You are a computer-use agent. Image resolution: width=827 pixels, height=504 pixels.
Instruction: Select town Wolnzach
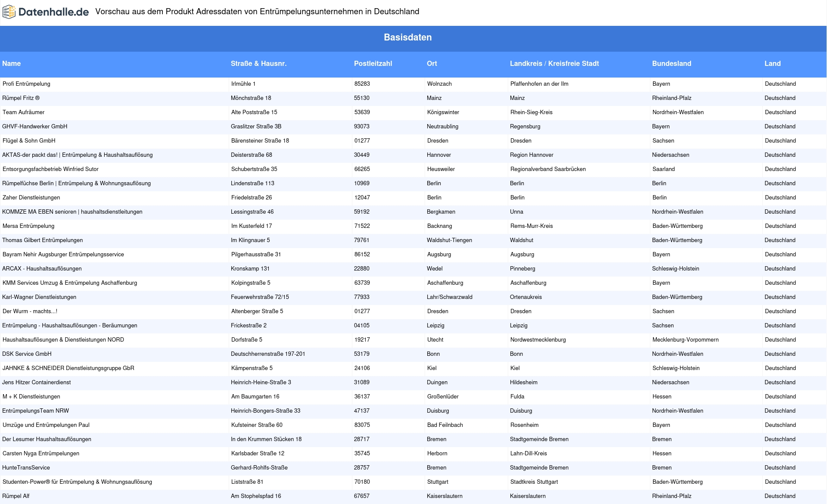click(439, 84)
